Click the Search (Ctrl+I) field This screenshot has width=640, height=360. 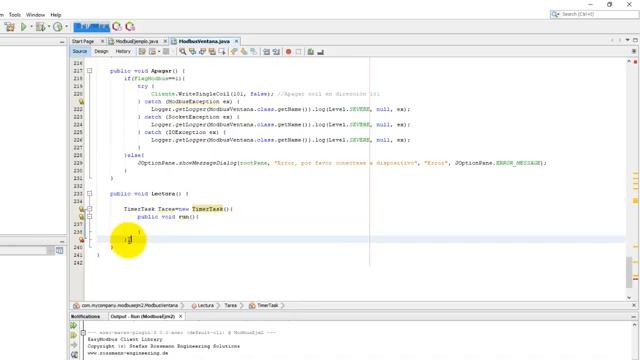(595, 14)
